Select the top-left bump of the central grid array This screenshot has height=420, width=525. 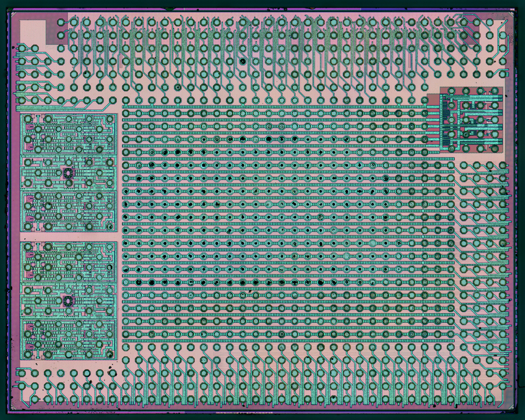[x=125, y=113]
